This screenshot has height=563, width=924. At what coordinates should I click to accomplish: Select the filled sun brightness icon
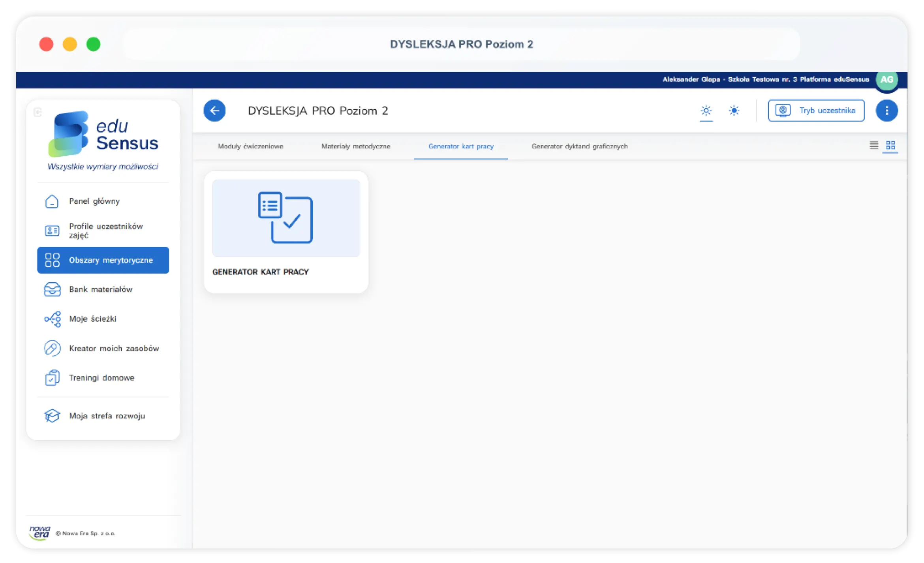pyautogui.click(x=734, y=111)
